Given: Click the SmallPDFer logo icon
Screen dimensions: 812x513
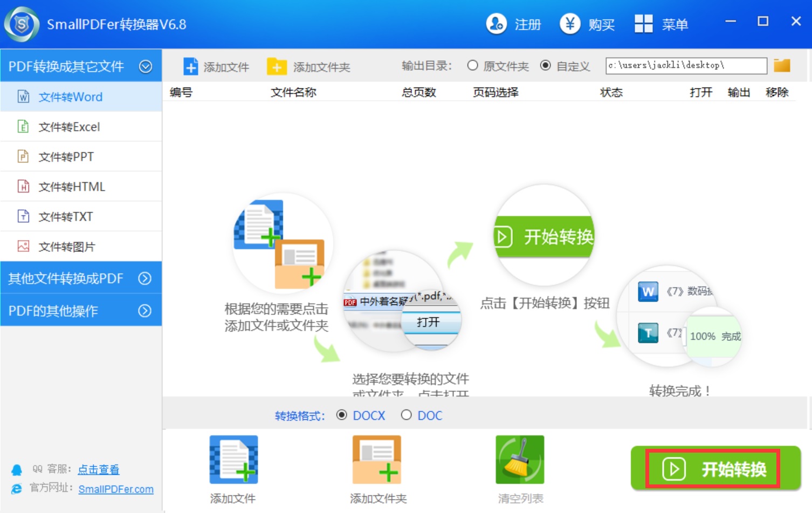Looking at the screenshot, I should click(22, 24).
